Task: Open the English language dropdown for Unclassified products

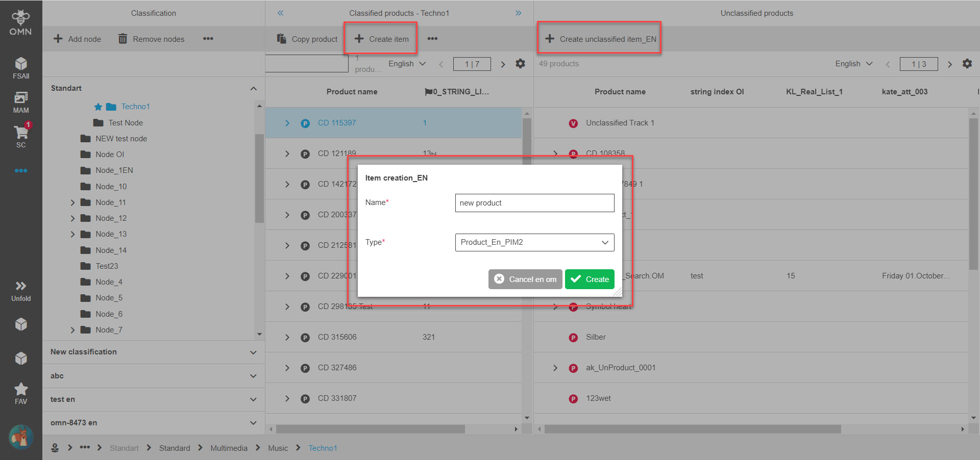Action: point(853,63)
